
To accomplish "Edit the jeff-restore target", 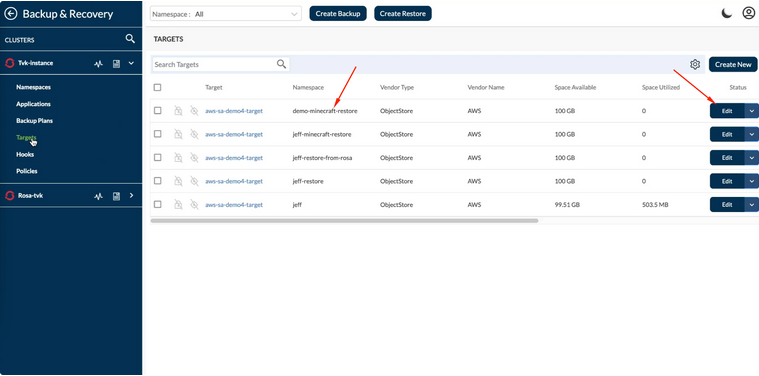I will coord(727,181).
